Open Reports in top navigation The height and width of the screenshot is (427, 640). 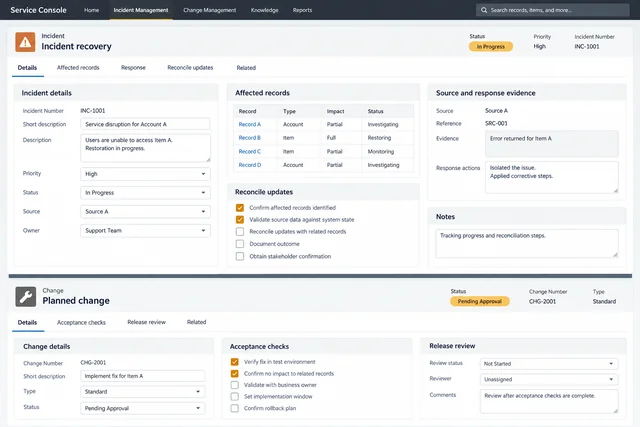point(302,10)
